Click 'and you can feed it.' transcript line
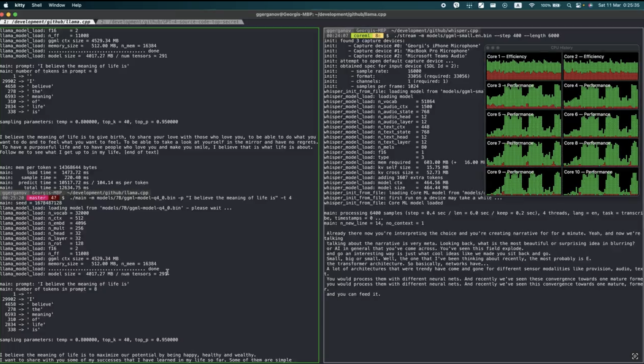Image resolution: width=644 pixels, height=364 pixels. 353,294
